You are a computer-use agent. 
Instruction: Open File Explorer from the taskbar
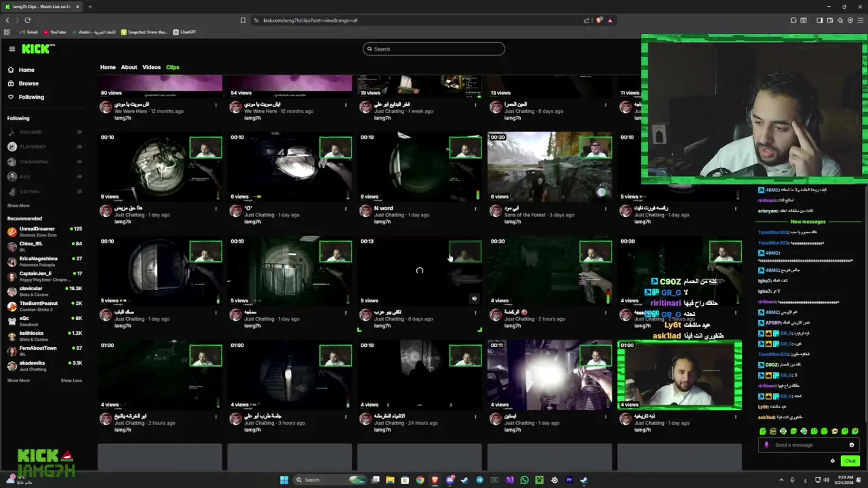[390, 480]
